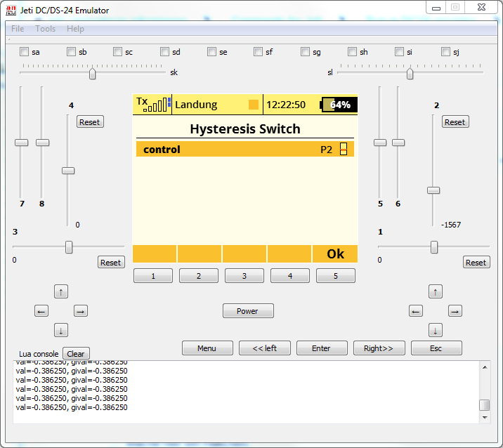Click the right pad left arrow button
The width and height of the screenshot is (503, 448).
416,311
